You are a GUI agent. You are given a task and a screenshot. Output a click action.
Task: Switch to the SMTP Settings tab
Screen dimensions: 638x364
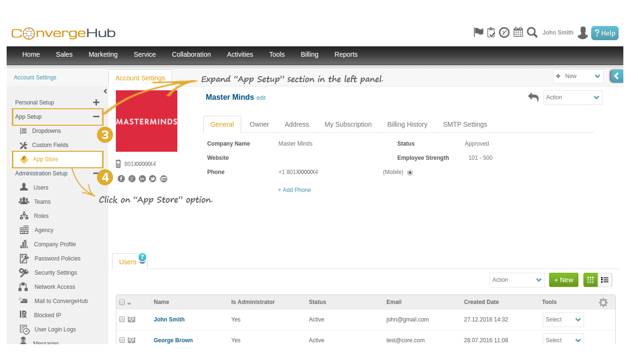click(465, 124)
